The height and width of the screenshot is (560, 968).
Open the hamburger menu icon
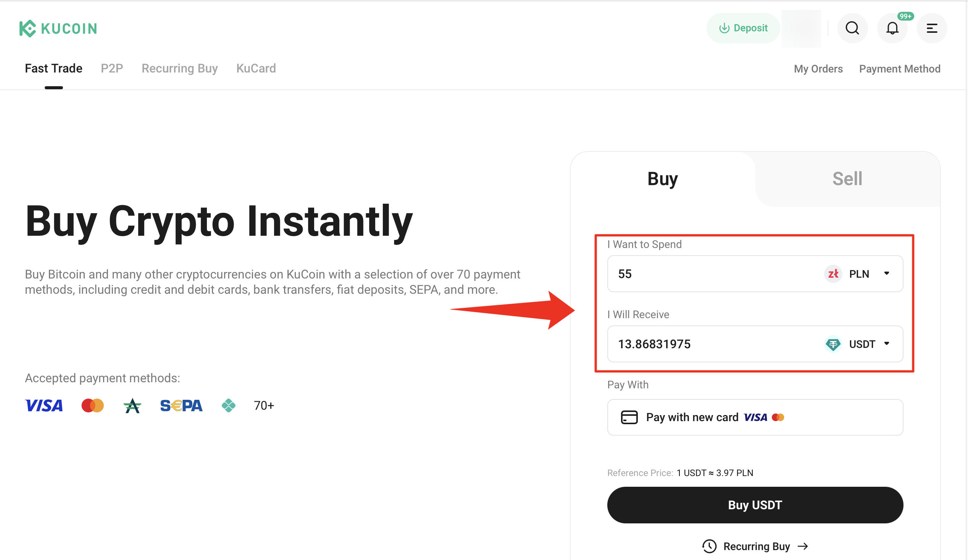click(931, 28)
